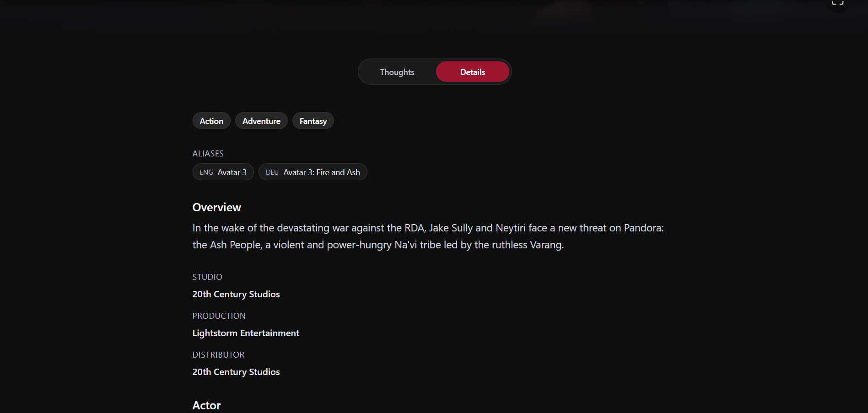Click the Action genre chip

click(x=211, y=121)
